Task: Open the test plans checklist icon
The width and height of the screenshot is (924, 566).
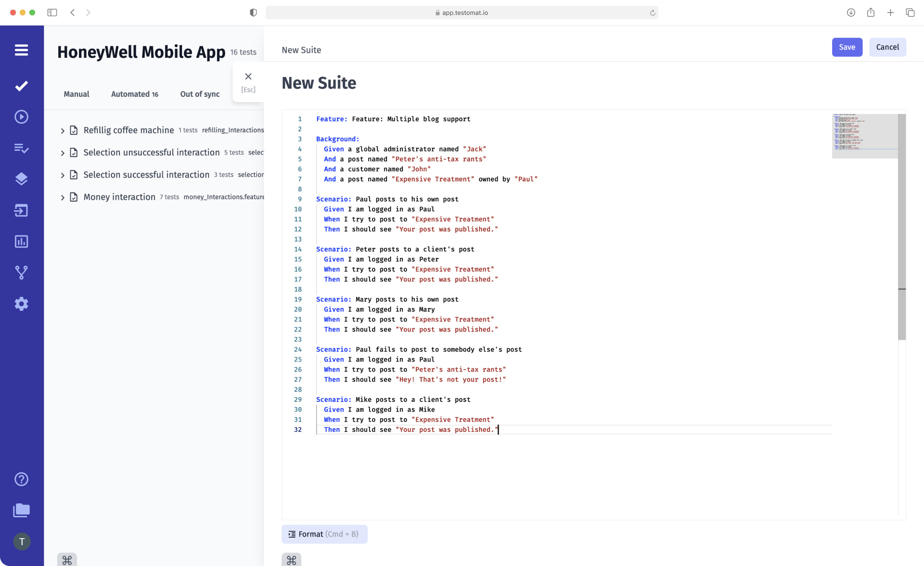Action: [x=22, y=148]
